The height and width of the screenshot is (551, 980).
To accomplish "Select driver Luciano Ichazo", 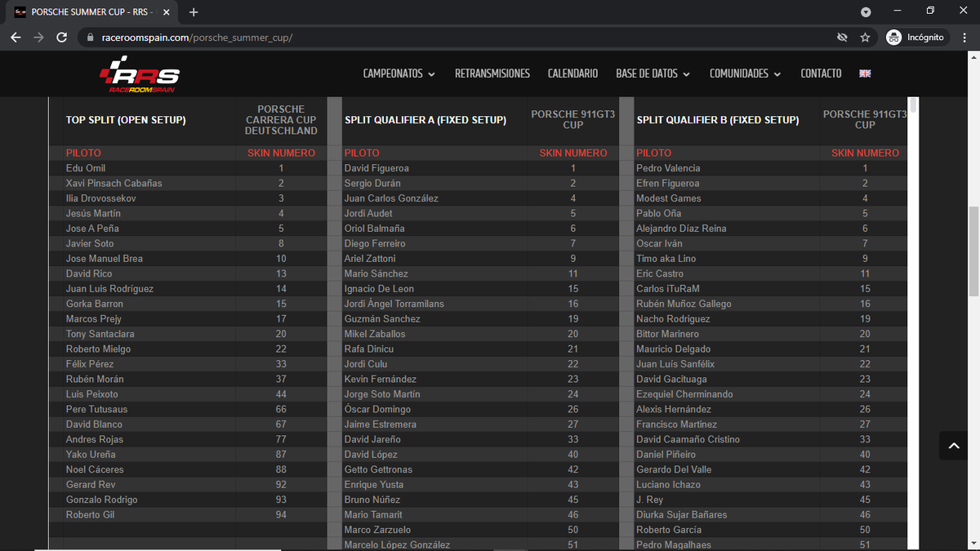I will (668, 485).
